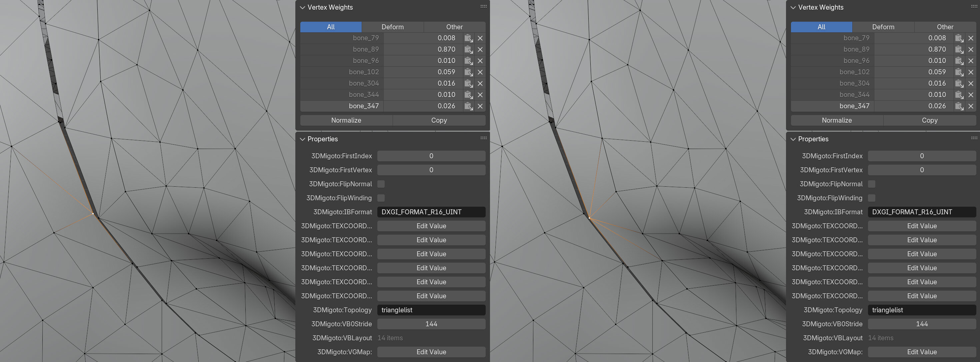Enable 3DMigoto:FlipNormal checkbox in left panel
The width and height of the screenshot is (980, 362).
pos(381,184)
